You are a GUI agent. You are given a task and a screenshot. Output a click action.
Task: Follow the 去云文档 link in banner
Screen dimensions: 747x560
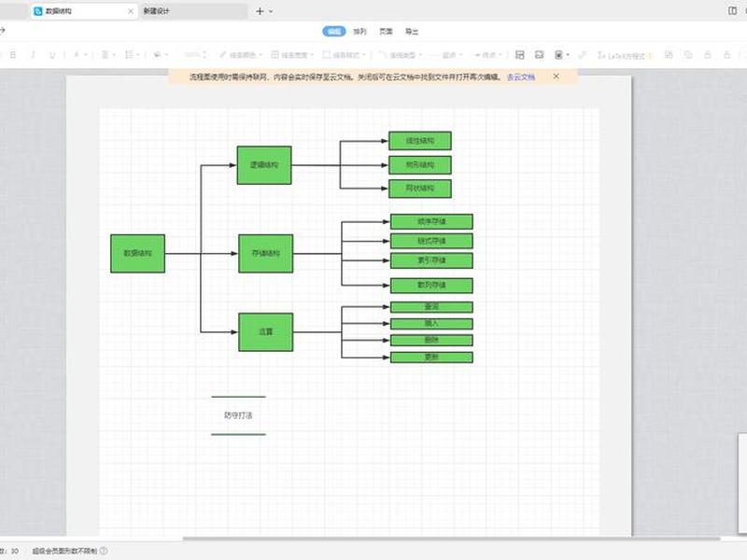(x=521, y=77)
